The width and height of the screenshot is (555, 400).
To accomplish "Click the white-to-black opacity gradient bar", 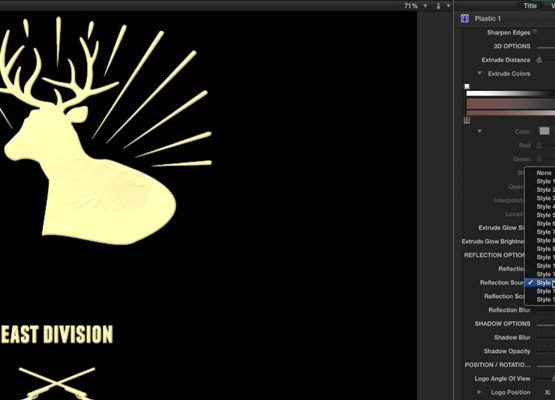I will coord(510,93).
